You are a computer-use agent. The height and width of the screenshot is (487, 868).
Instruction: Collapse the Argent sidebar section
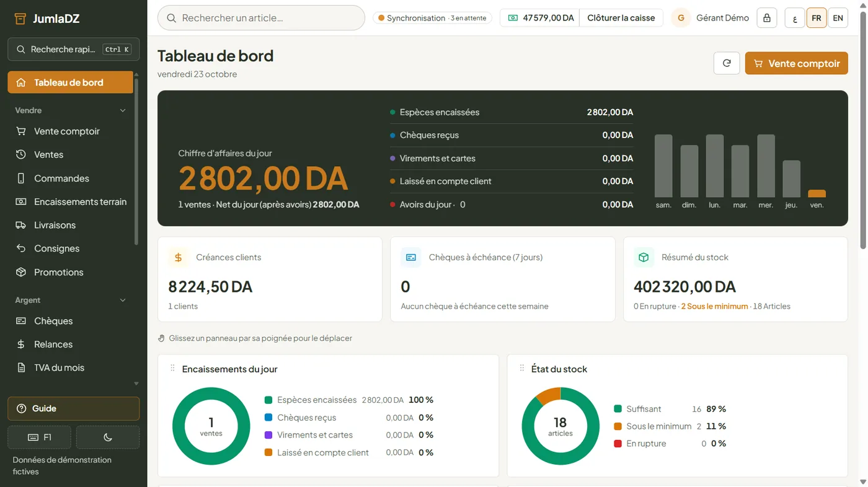(122, 300)
